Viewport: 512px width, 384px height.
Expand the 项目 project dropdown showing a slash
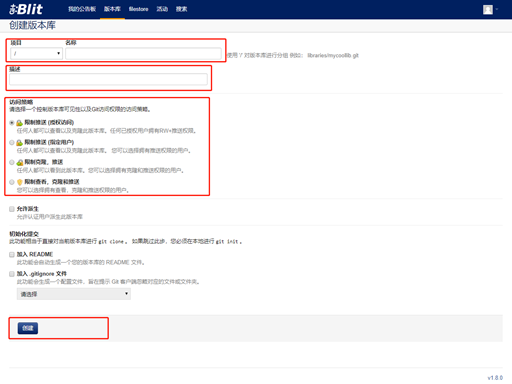37,53
